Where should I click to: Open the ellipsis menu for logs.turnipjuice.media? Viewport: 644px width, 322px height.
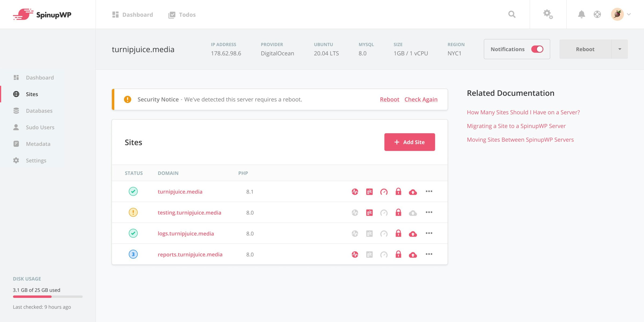[x=429, y=233]
